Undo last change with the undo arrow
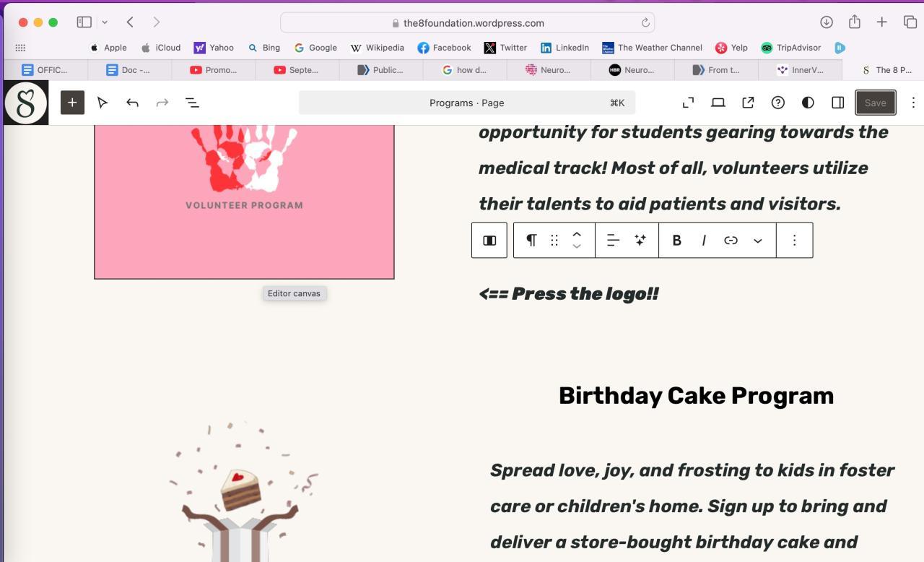Viewport: 924px width, 562px height. (x=132, y=103)
